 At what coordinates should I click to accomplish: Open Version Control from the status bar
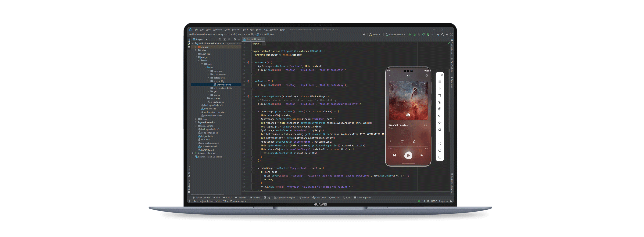[201, 198]
